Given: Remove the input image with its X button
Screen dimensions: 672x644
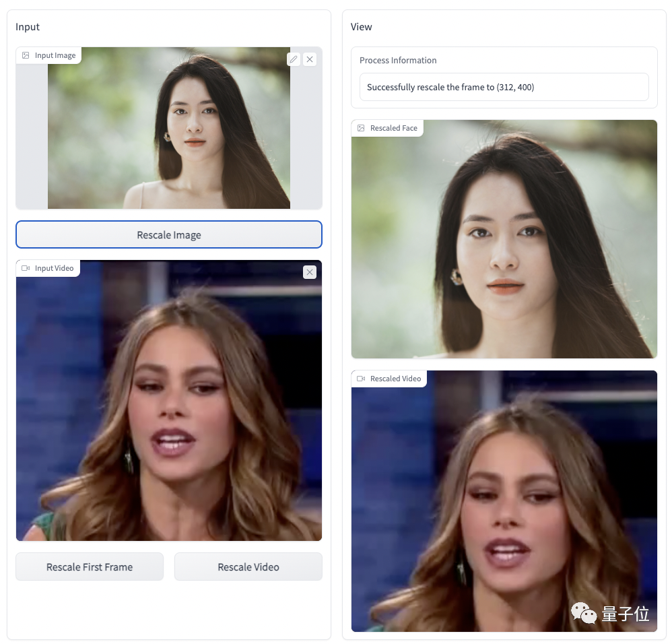Looking at the screenshot, I should click(310, 59).
